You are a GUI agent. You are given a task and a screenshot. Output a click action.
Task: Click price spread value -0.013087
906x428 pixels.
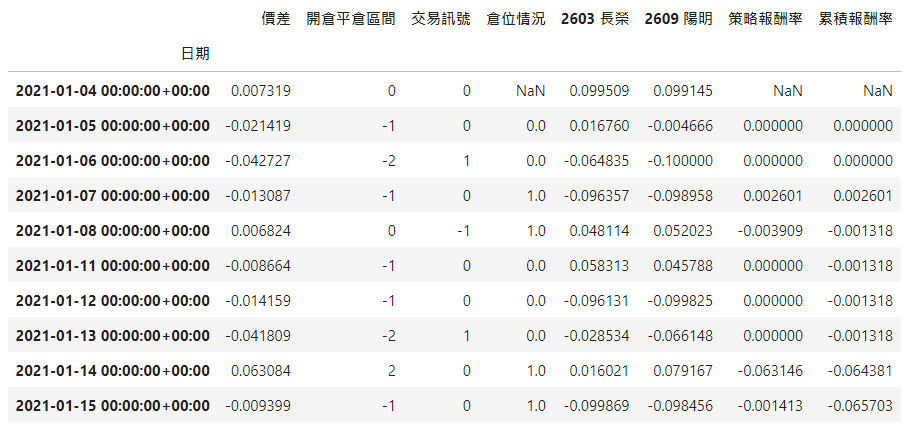(258, 196)
